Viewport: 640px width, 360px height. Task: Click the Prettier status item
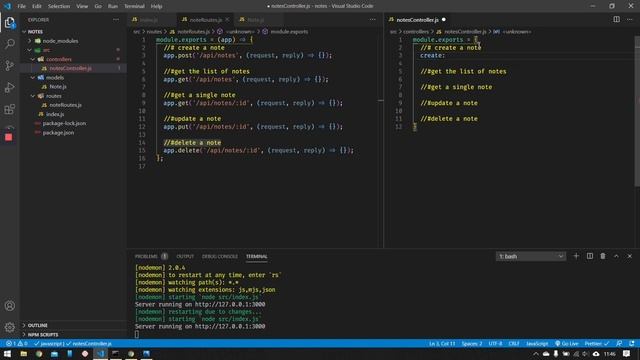click(597, 344)
